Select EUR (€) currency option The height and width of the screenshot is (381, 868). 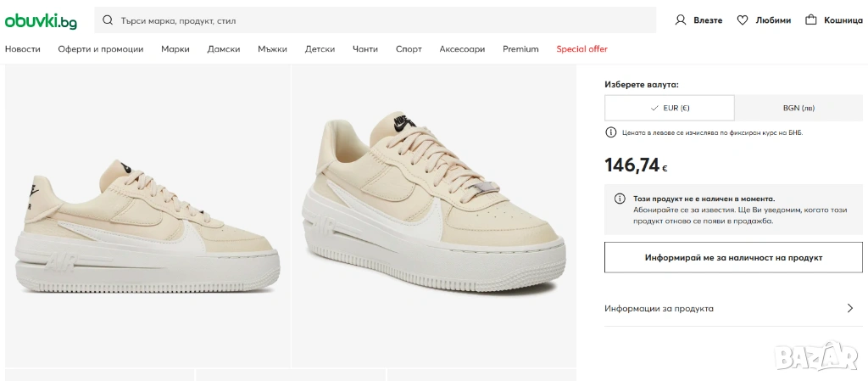click(x=670, y=108)
